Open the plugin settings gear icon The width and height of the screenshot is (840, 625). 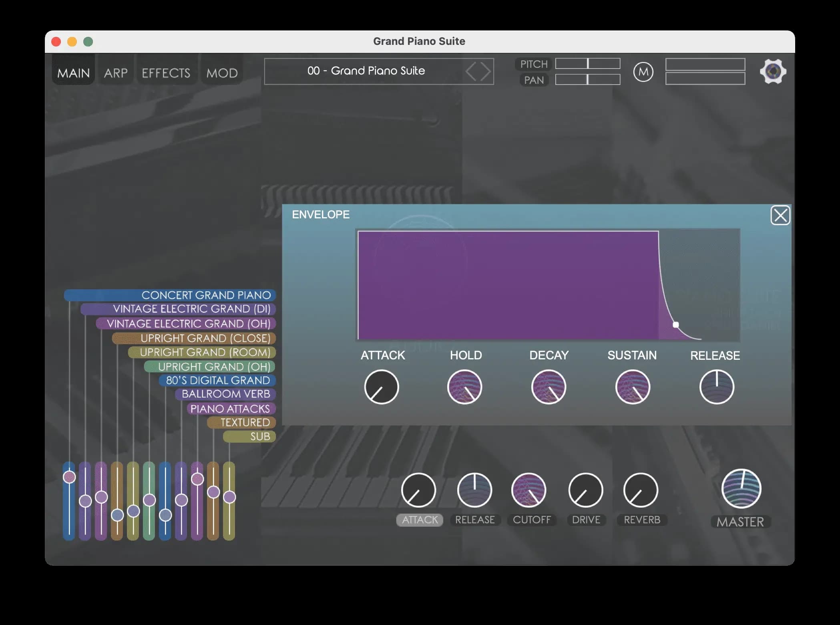pyautogui.click(x=773, y=71)
